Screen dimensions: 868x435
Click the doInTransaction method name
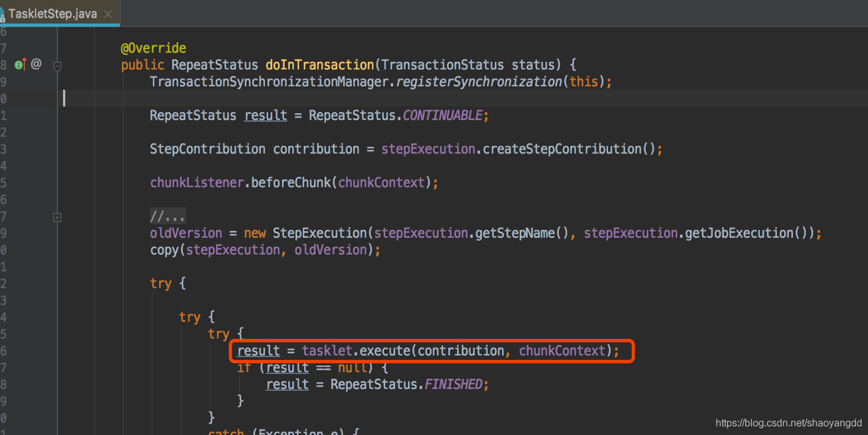click(320, 65)
